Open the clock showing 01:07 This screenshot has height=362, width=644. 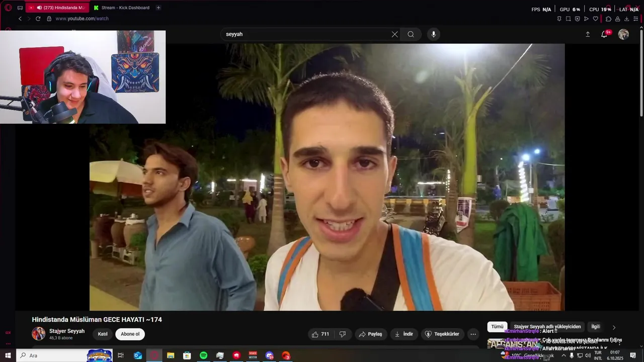615,355
